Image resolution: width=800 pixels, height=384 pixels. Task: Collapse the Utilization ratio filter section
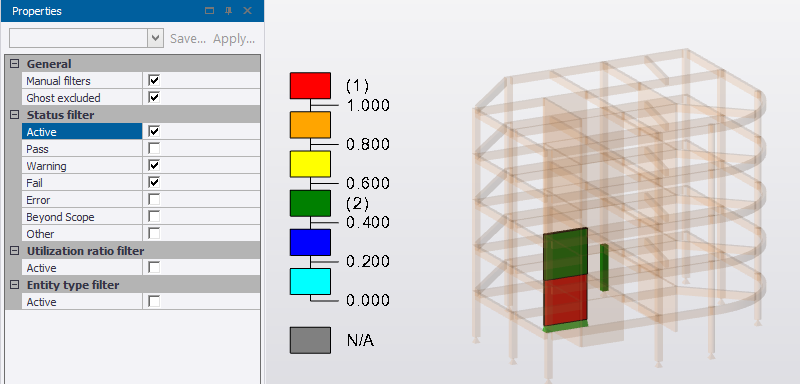[x=15, y=251]
